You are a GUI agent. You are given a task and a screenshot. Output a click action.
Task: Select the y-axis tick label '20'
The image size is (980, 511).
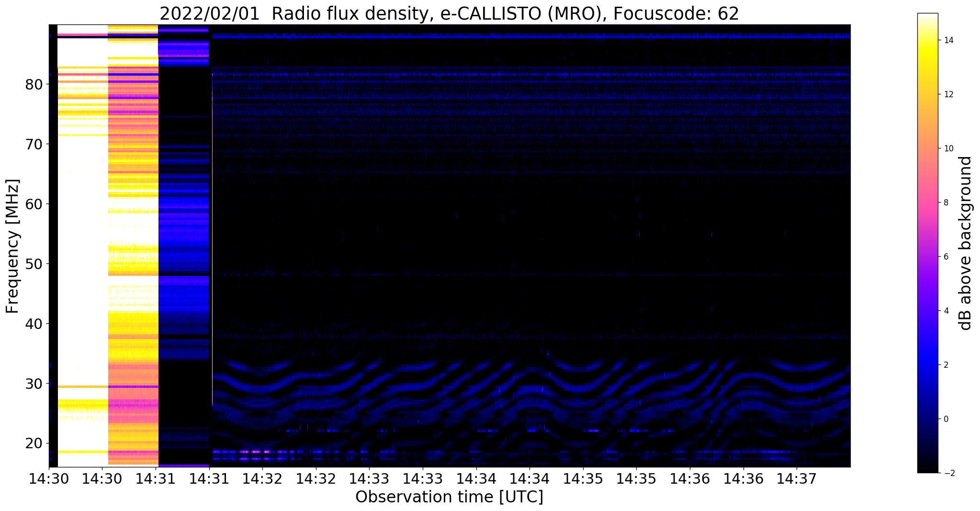[x=34, y=444]
